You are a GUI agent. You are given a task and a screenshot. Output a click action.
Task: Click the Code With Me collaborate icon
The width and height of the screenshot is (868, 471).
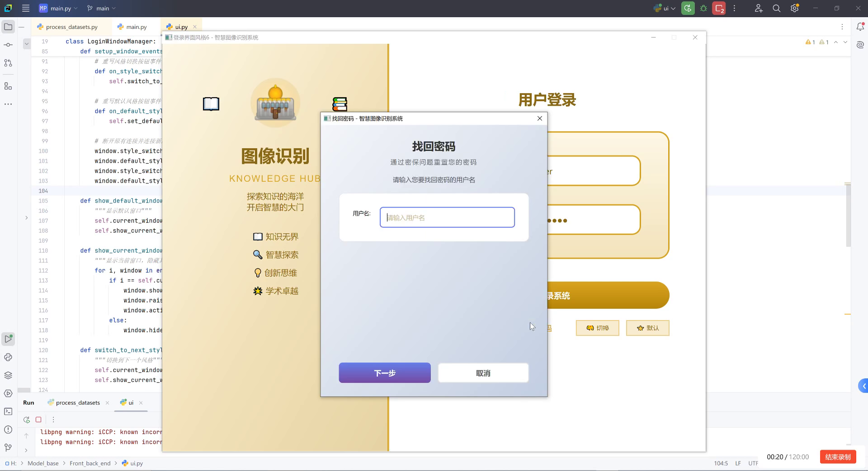tap(759, 8)
